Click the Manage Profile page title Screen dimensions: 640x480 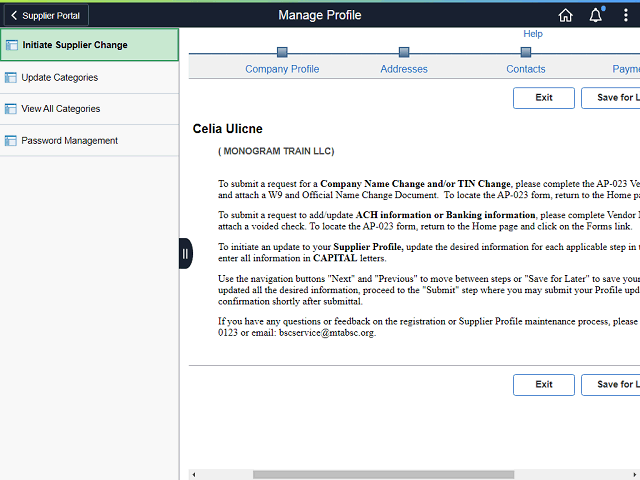point(320,15)
